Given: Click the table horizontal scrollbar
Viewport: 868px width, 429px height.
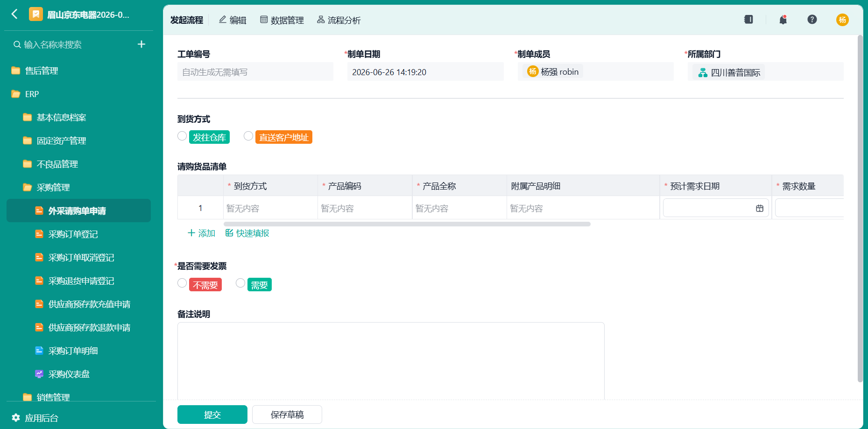Looking at the screenshot, I should point(407,224).
